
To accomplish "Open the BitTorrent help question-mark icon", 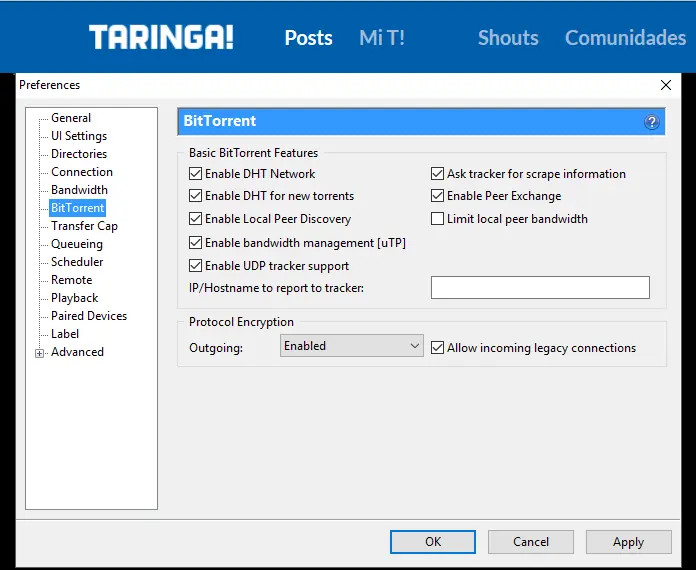I will click(652, 122).
